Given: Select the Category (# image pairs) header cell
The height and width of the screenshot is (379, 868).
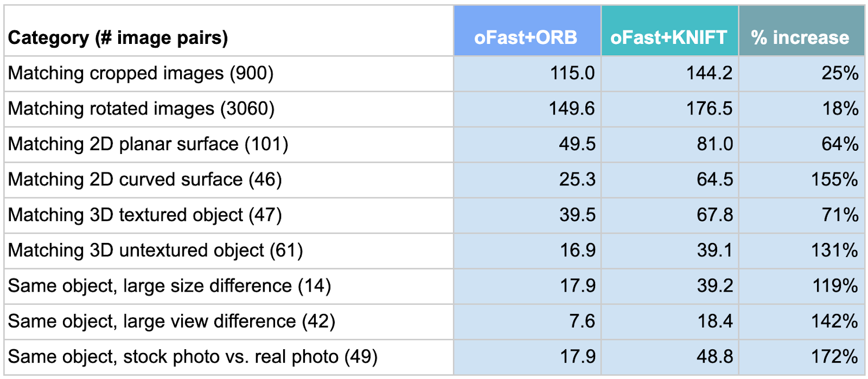Looking at the screenshot, I should pos(118,37).
